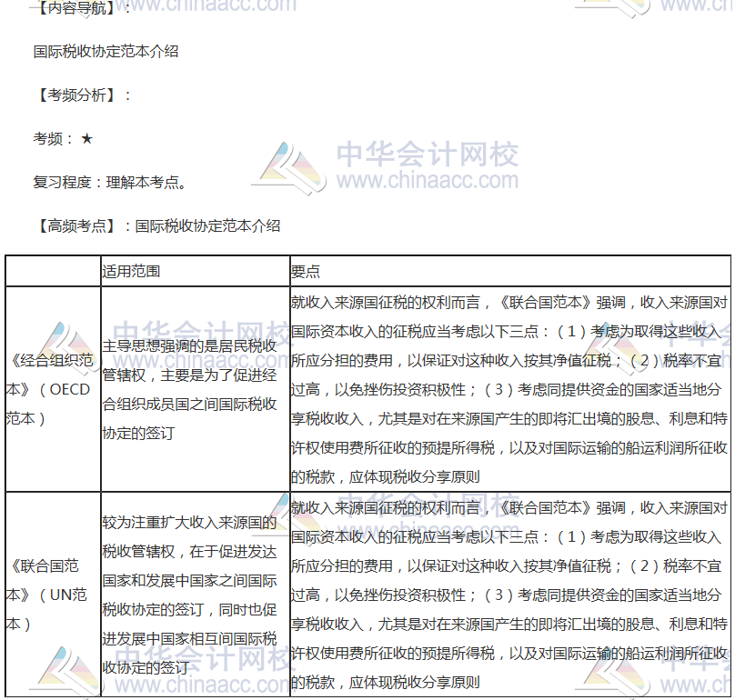Click the star icon beside 考频
Viewport: 735px width, 700px height.
click(x=86, y=139)
